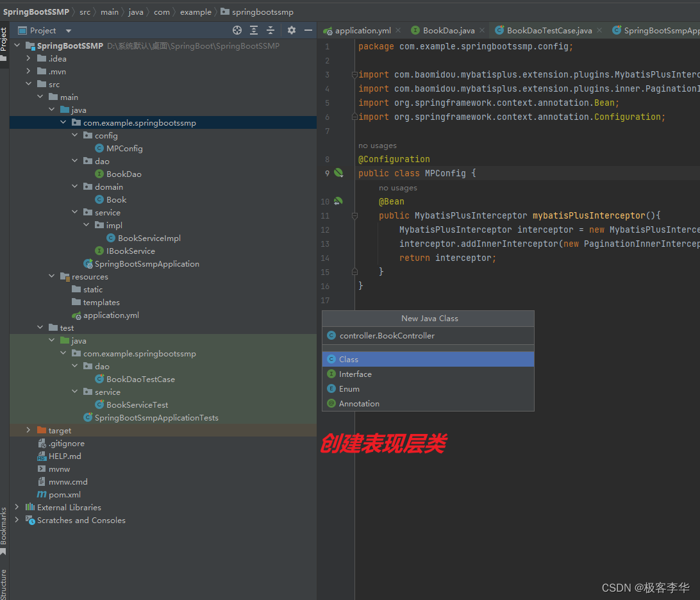The width and height of the screenshot is (700, 600).
Task: Click the Spring bean gutter icon beside MPConfig class
Action: pos(338,173)
